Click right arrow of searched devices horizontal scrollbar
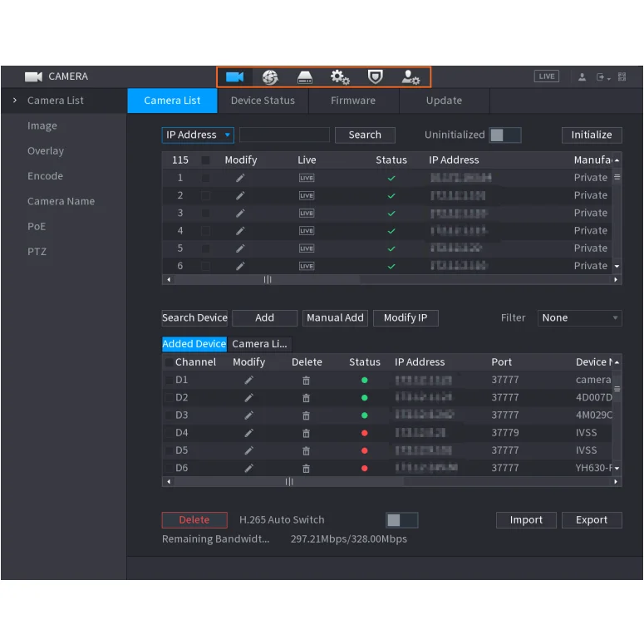644x644 pixels. point(616,280)
